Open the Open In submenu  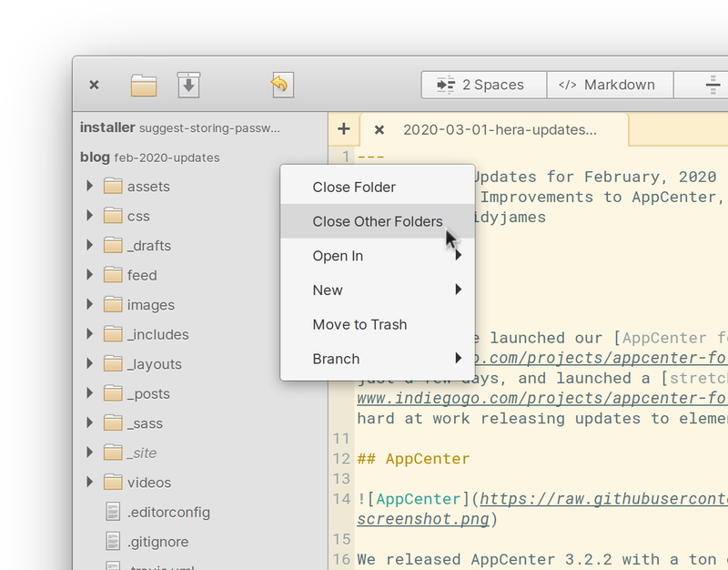point(378,256)
